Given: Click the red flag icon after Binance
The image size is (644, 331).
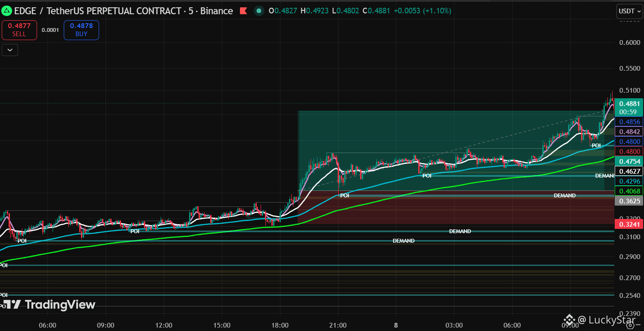Looking at the screenshot, I should point(243,11).
